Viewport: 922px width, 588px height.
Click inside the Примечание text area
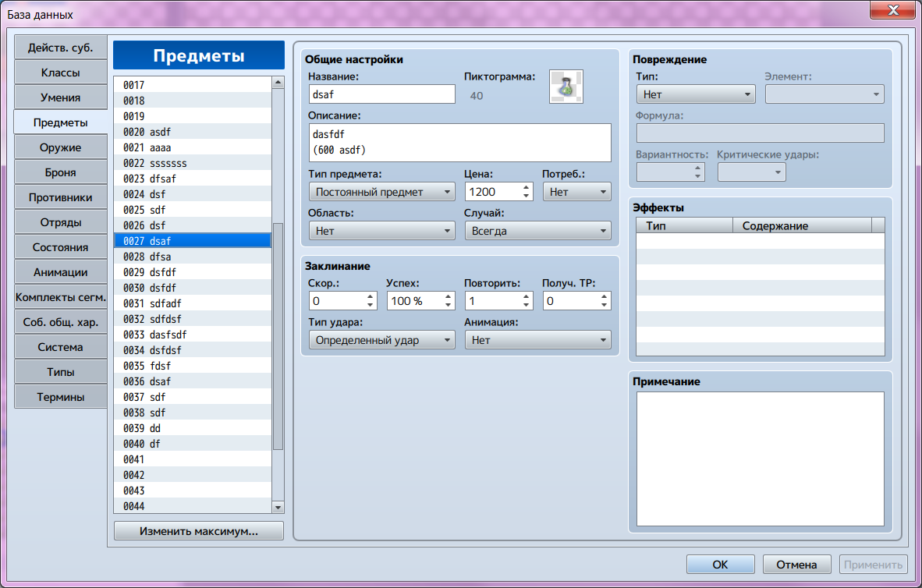pos(760,459)
